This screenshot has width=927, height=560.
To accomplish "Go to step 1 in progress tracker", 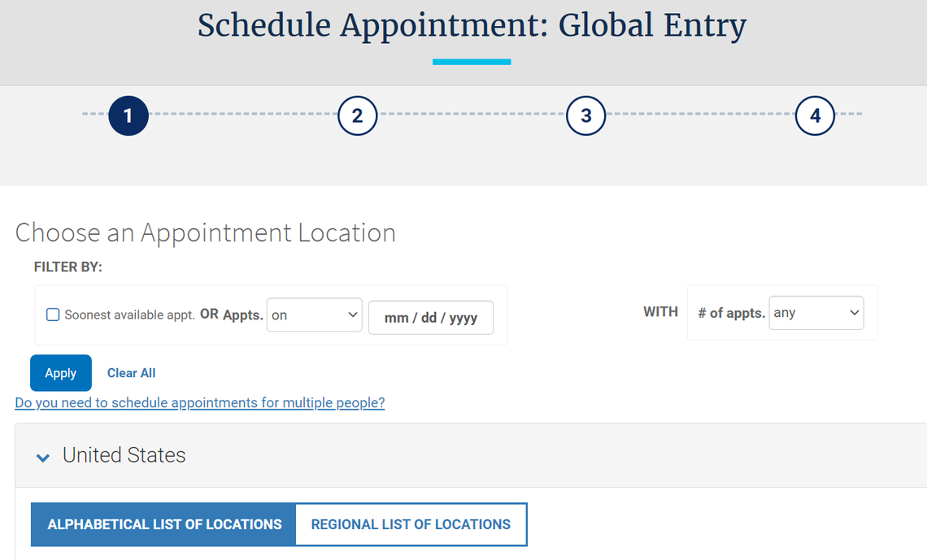I will tap(128, 116).
